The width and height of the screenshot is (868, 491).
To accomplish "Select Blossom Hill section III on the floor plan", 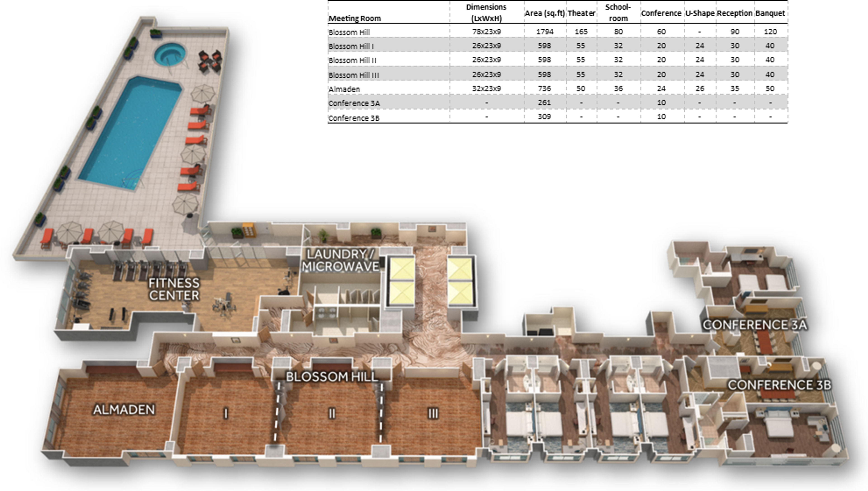I will point(433,414).
